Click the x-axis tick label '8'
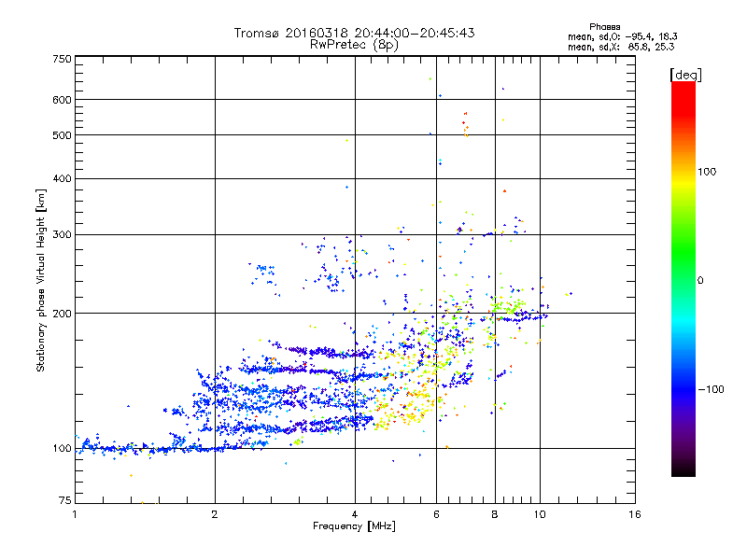747x560 pixels. [495, 514]
